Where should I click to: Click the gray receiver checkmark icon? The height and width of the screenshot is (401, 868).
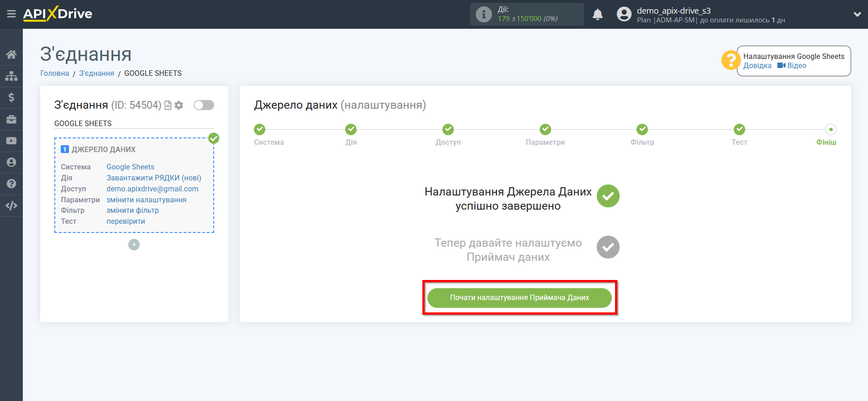[x=608, y=247]
